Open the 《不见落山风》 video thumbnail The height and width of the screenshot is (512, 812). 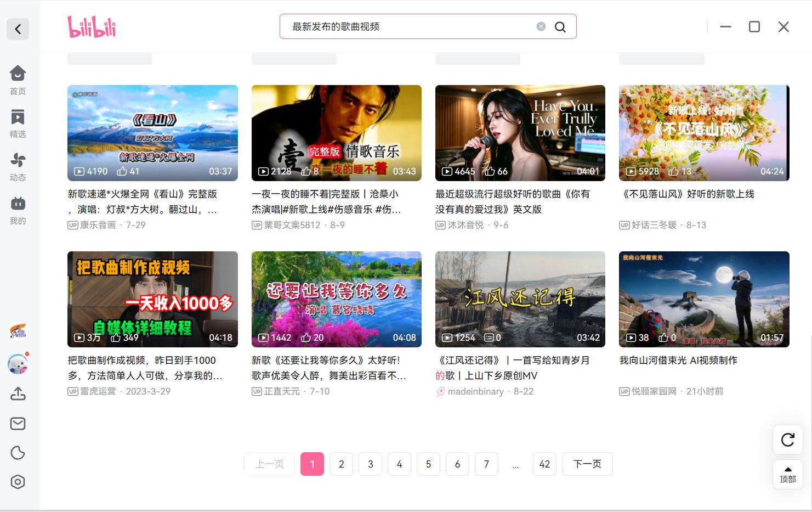704,133
